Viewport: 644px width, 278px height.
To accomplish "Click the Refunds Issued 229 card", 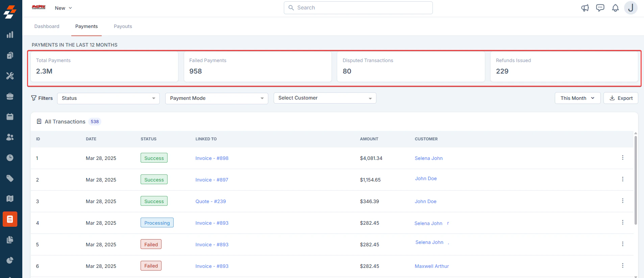I will (x=564, y=66).
